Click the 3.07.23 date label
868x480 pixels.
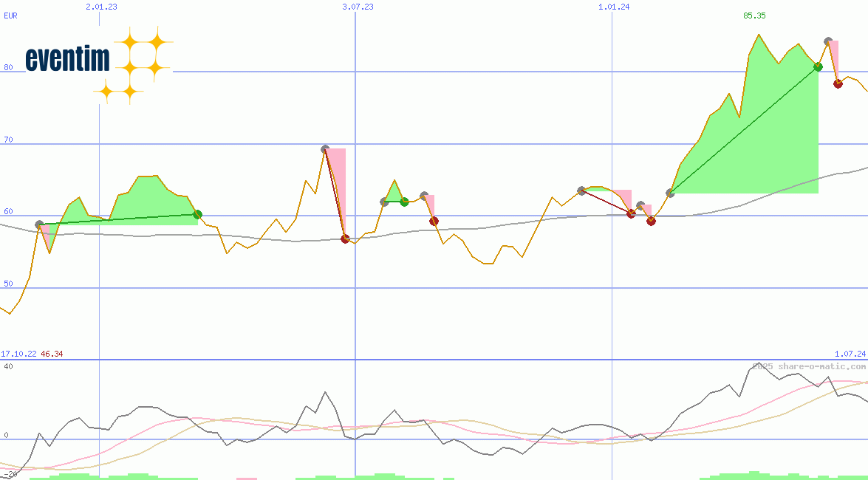pos(358,7)
